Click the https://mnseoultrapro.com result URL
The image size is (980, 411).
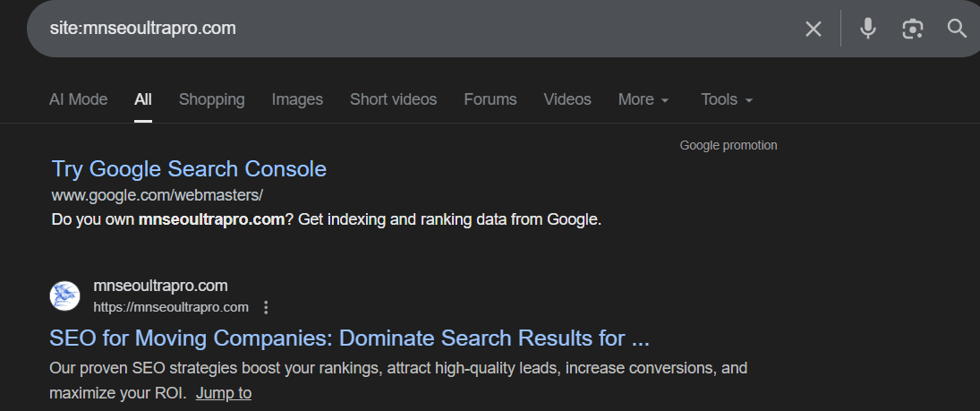(x=171, y=307)
